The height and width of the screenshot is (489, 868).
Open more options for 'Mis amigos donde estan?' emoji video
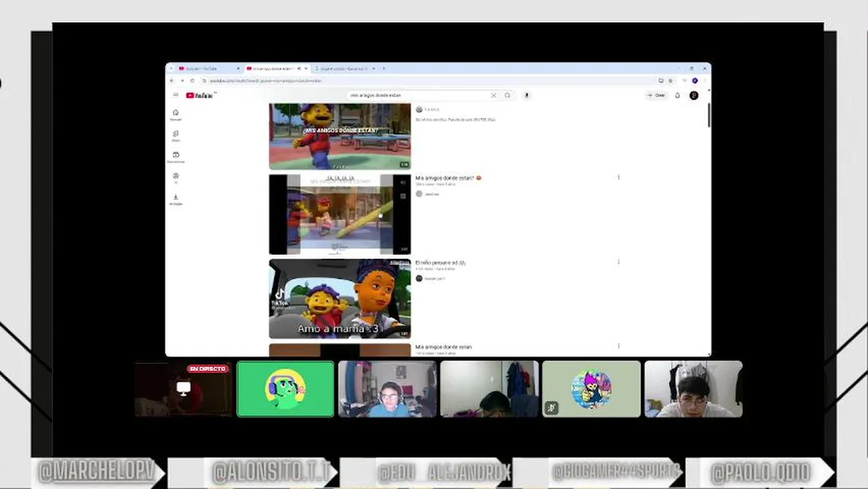[x=618, y=177]
